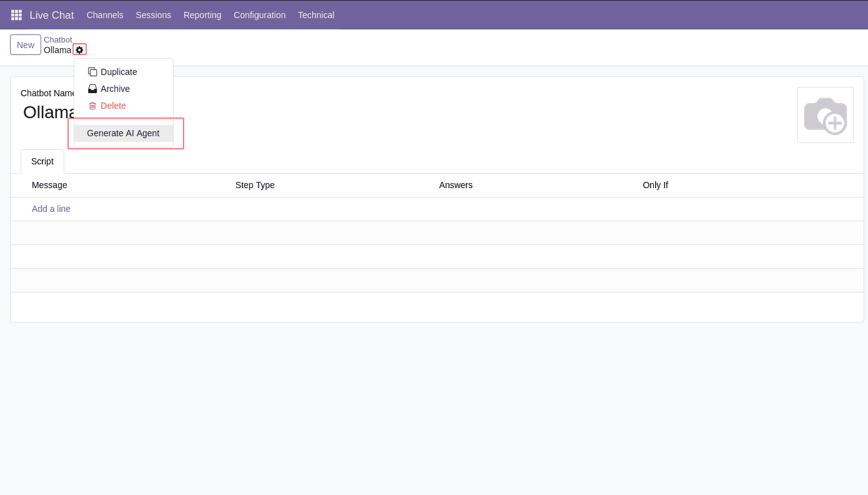This screenshot has height=495, width=868.
Task: Open the Channels menu
Action: (x=105, y=15)
